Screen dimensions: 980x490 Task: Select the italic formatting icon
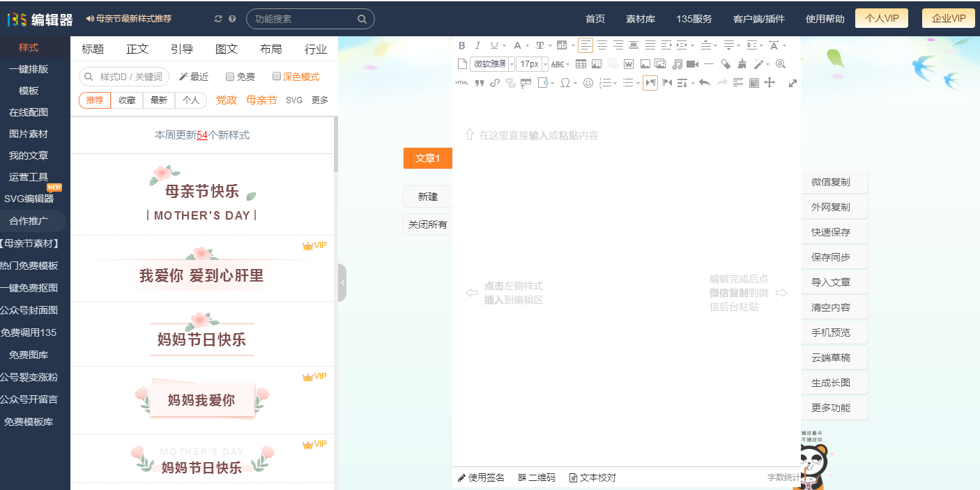[x=477, y=45]
